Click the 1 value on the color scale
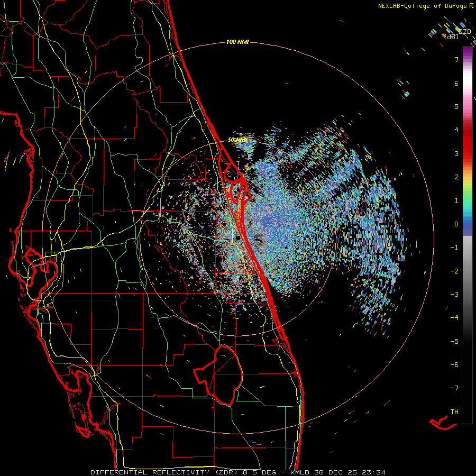The height and width of the screenshot is (476, 476). [x=456, y=200]
